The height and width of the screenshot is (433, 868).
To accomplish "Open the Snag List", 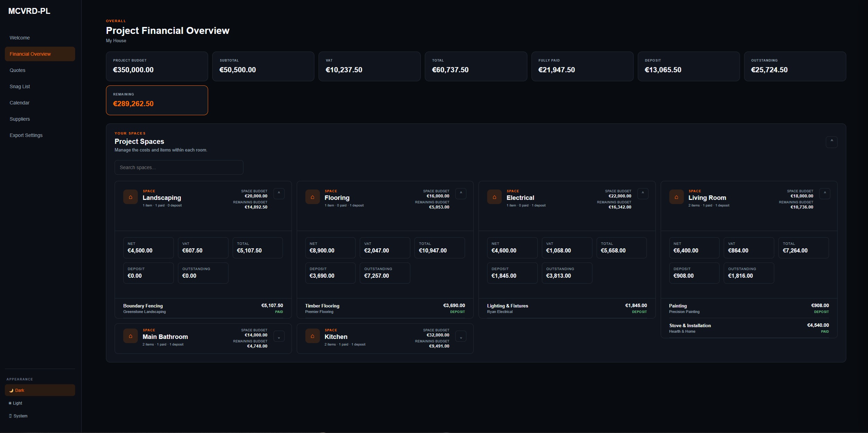I will coord(40,86).
